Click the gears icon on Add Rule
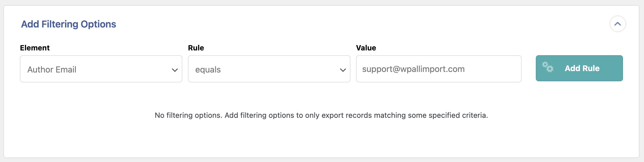This screenshot has height=162, width=644. pyautogui.click(x=548, y=67)
